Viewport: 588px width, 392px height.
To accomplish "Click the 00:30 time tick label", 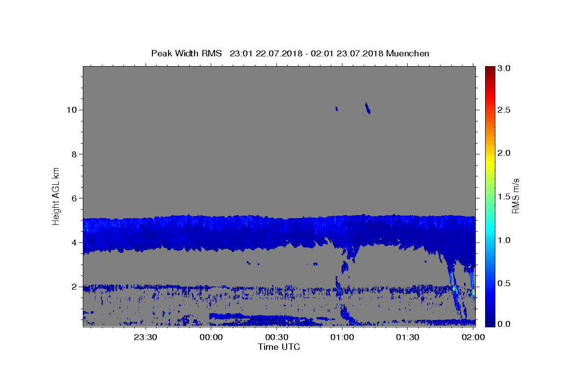I will click(x=277, y=337).
